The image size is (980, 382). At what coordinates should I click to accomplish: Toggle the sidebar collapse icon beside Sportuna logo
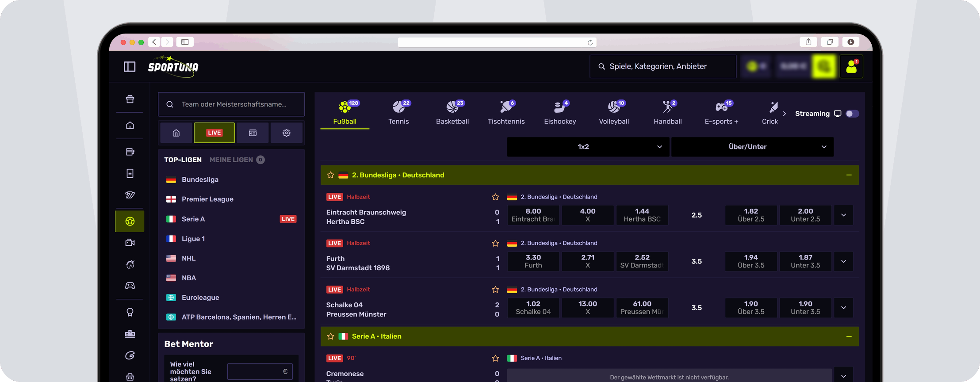coord(130,67)
